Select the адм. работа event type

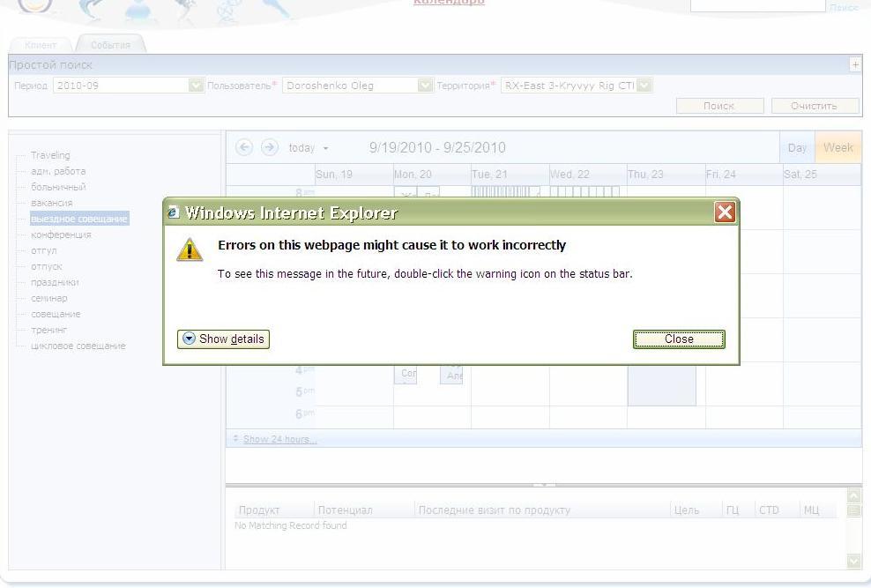58,171
